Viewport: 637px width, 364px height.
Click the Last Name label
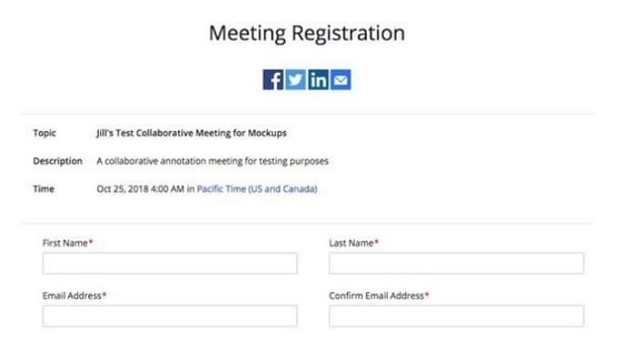351,243
